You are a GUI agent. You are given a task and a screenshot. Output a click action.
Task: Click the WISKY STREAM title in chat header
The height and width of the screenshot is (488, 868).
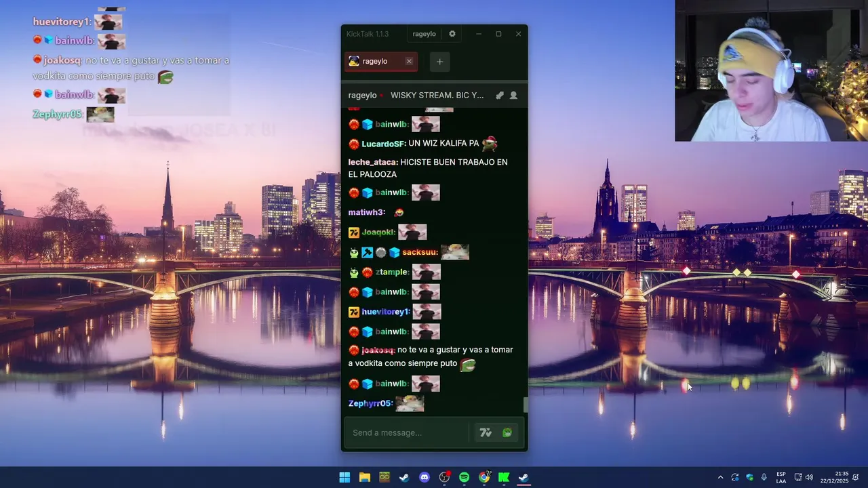click(437, 96)
